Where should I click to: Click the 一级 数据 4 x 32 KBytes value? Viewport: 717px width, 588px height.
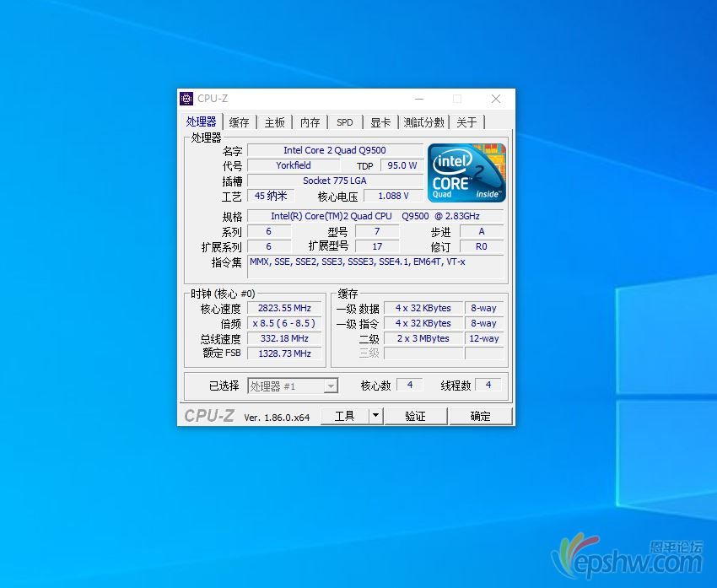423,308
